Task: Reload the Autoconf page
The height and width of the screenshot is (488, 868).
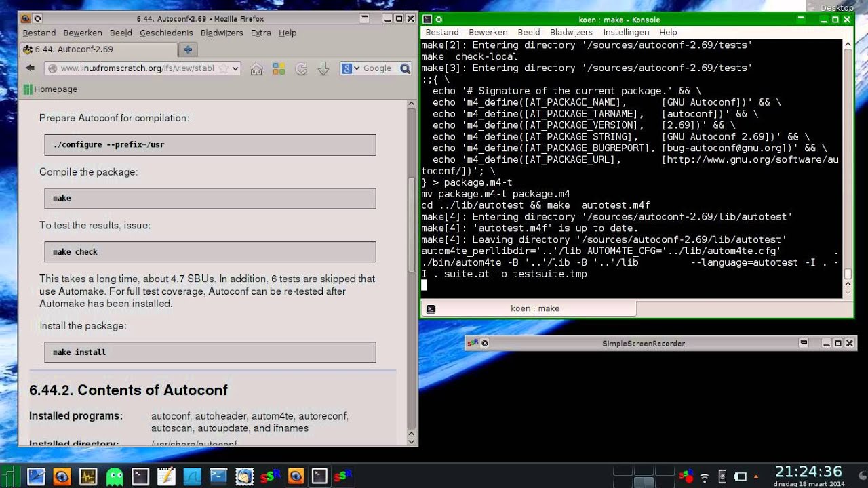Action: [301, 68]
